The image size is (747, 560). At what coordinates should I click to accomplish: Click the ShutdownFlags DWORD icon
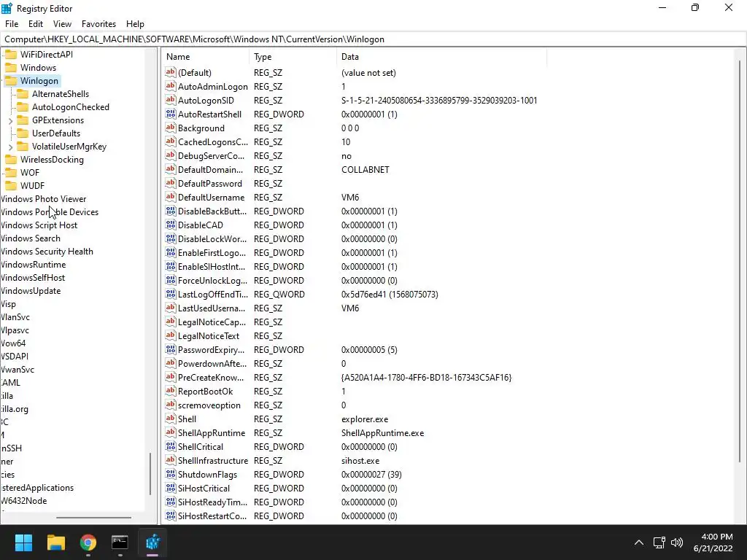(x=171, y=474)
